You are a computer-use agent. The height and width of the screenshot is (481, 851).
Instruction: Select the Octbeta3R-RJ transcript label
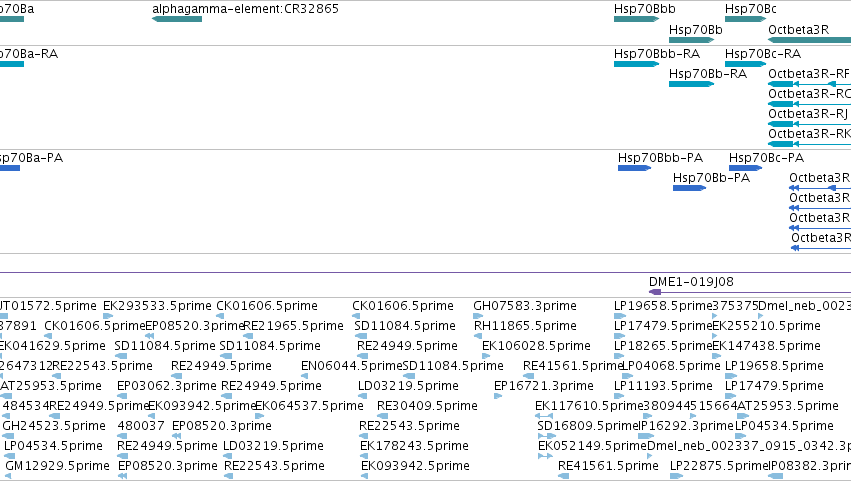coord(808,114)
